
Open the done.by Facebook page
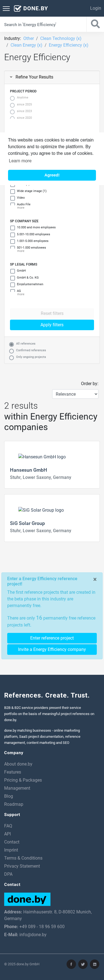click(71, 964)
